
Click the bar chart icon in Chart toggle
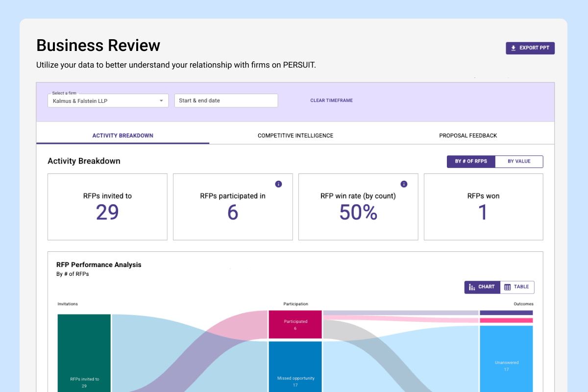click(x=472, y=287)
